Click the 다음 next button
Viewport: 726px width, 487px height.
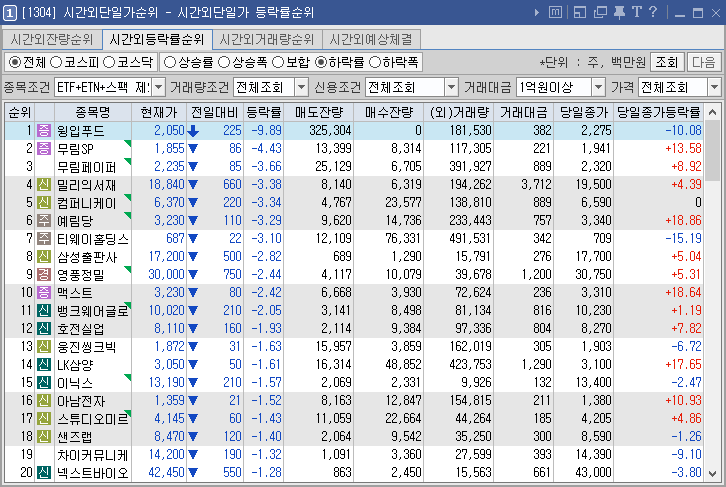704,62
